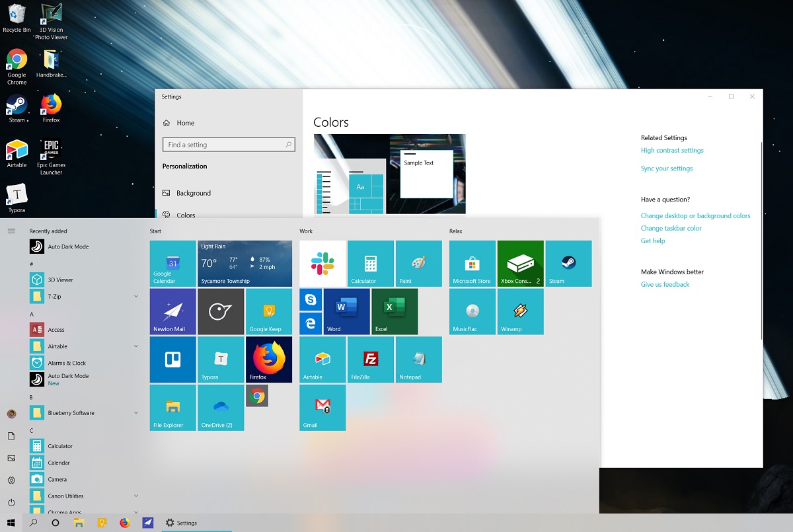The width and height of the screenshot is (793, 532).
Task: Open Cortana circle on the taskbar
Action: (56, 523)
